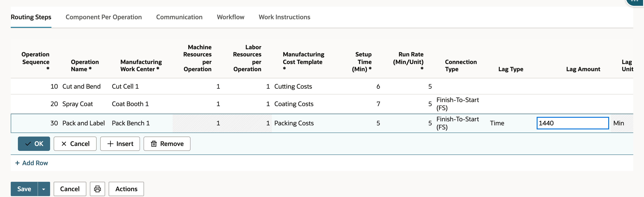
Task: Confirm row edits with OK button
Action: [x=34, y=144]
